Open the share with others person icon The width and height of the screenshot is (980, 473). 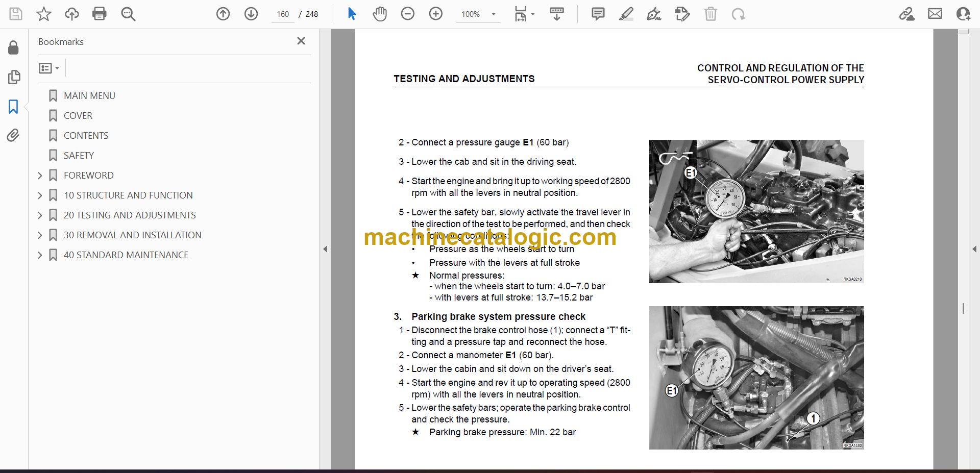click(x=963, y=14)
